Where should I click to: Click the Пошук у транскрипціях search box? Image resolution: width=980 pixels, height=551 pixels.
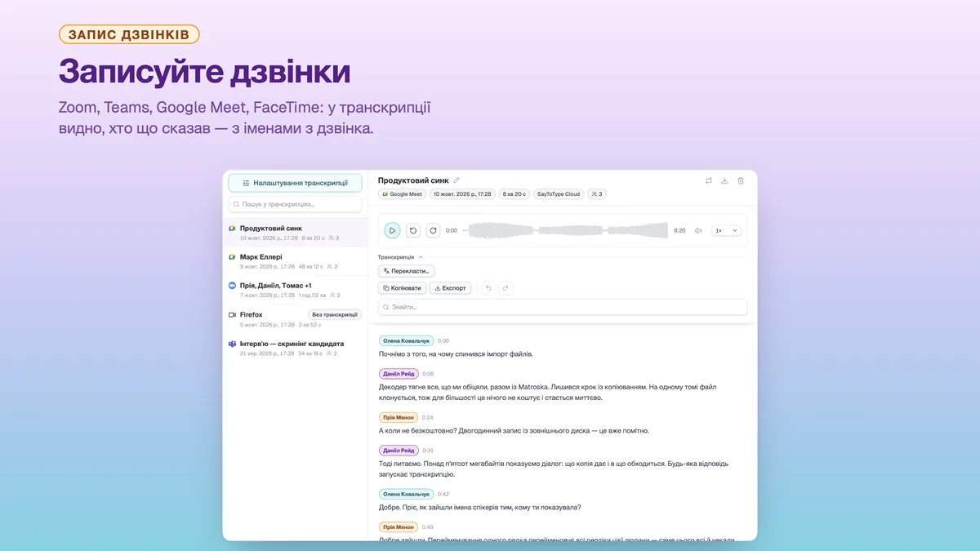click(x=295, y=204)
